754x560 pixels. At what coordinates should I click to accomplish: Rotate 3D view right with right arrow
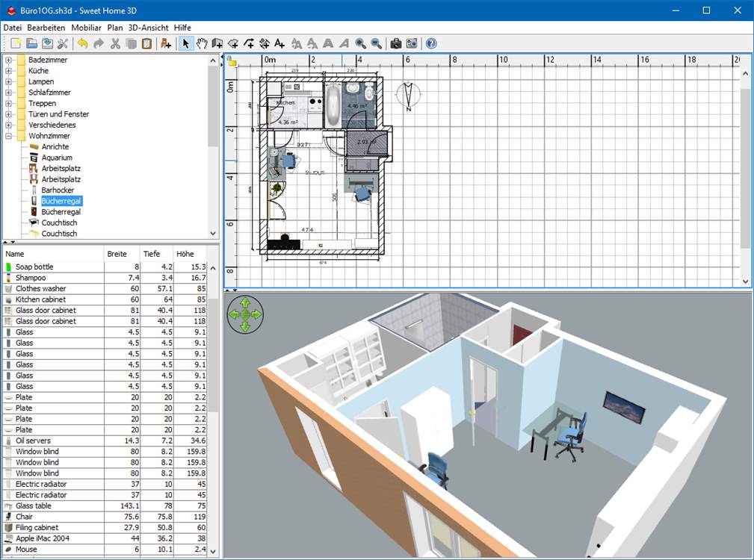click(257, 314)
